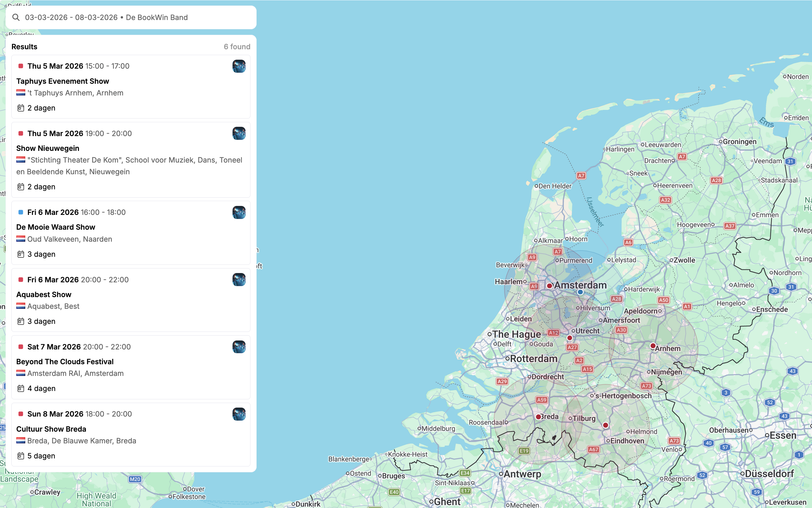Viewport: 812px width, 508px height.
Task: Select the blue map marker near Amsterdam
Action: click(580, 292)
